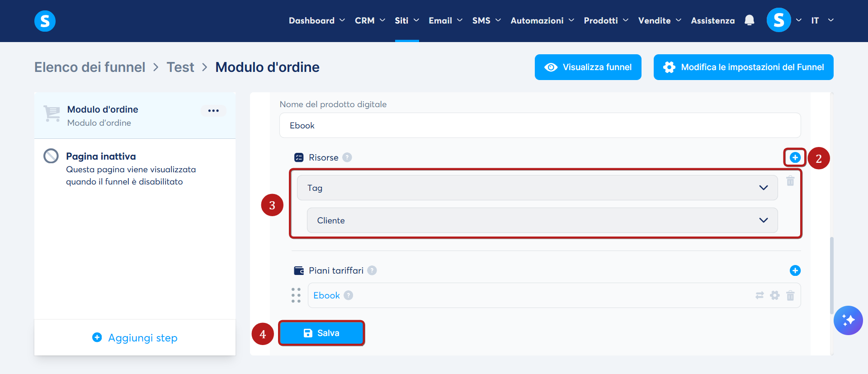The width and height of the screenshot is (868, 374).
Task: Click Visualizza funnel button
Action: tap(588, 67)
